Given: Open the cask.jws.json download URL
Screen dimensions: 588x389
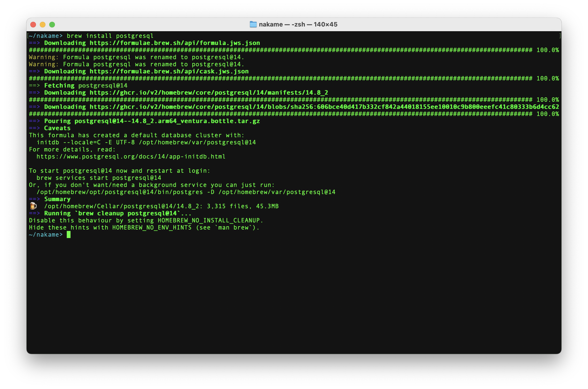Looking at the screenshot, I should (x=169, y=71).
